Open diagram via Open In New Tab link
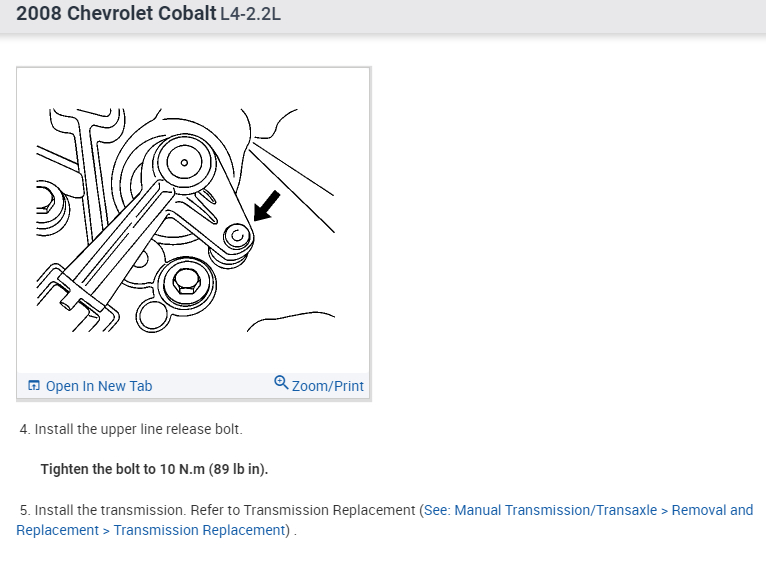This screenshot has height=567, width=766. (x=99, y=386)
